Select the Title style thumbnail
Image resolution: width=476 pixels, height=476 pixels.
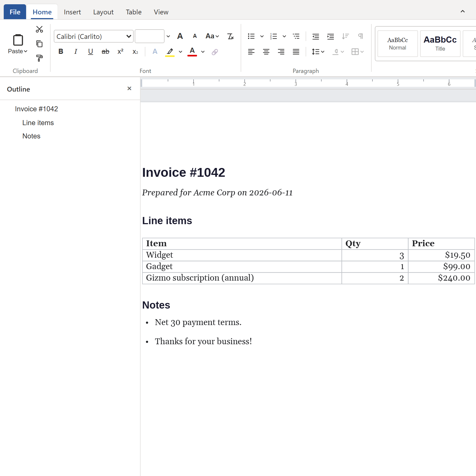[440, 44]
